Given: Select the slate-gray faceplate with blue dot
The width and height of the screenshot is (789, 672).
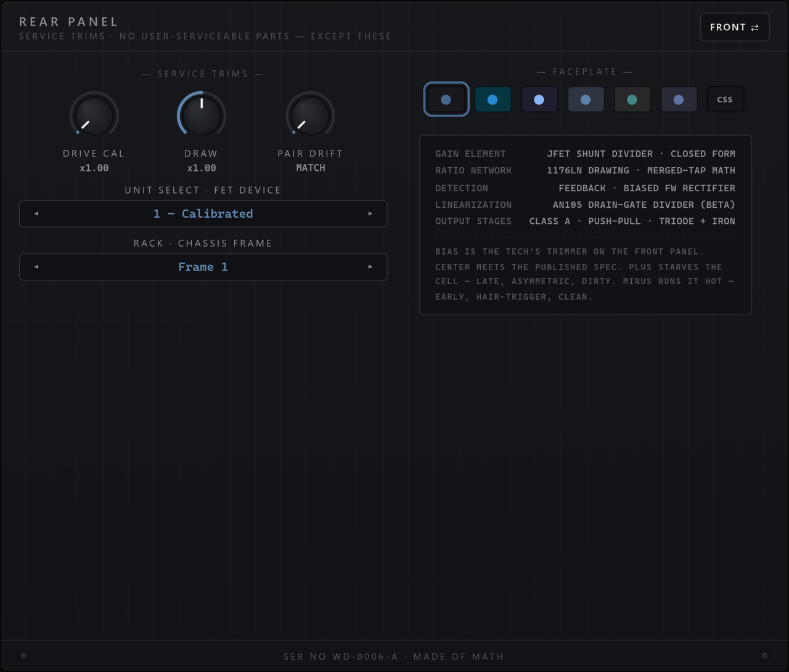Looking at the screenshot, I should (x=586, y=99).
